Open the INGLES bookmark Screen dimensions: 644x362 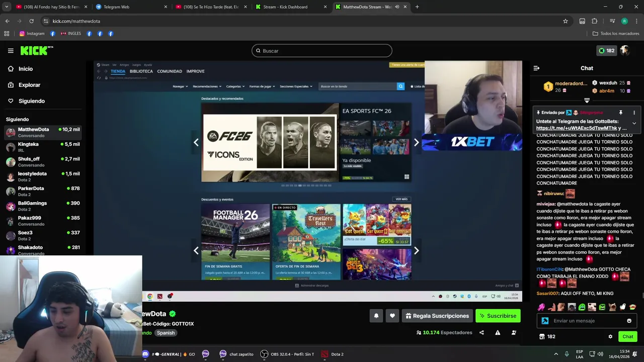pyautogui.click(x=70, y=34)
